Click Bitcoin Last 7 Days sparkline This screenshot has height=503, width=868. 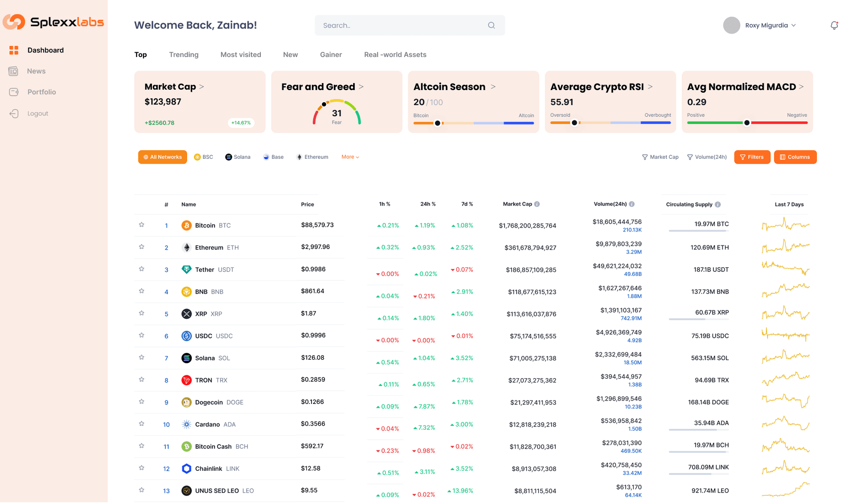[785, 225]
